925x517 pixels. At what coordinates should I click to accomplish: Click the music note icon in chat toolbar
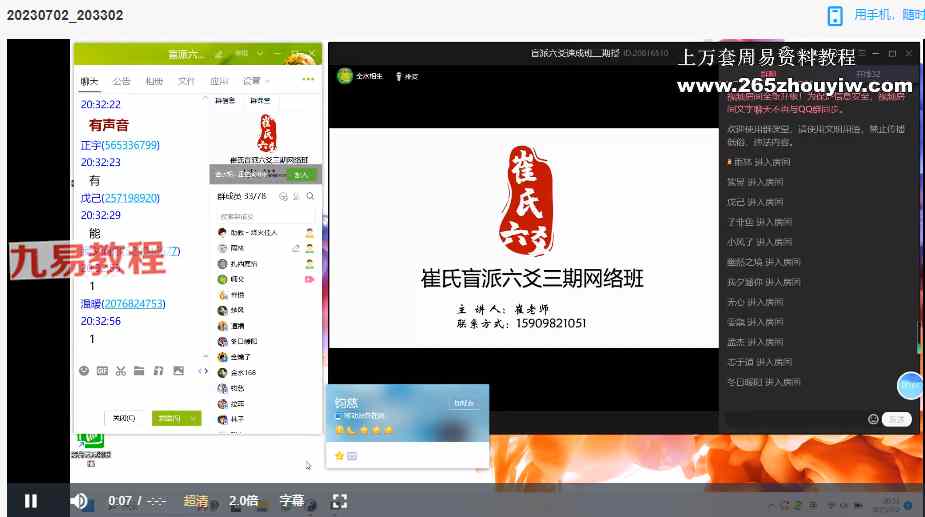158,371
